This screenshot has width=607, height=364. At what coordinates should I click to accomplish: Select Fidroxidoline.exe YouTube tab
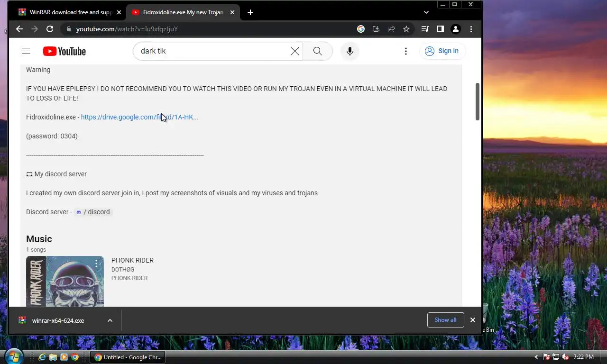click(x=184, y=12)
